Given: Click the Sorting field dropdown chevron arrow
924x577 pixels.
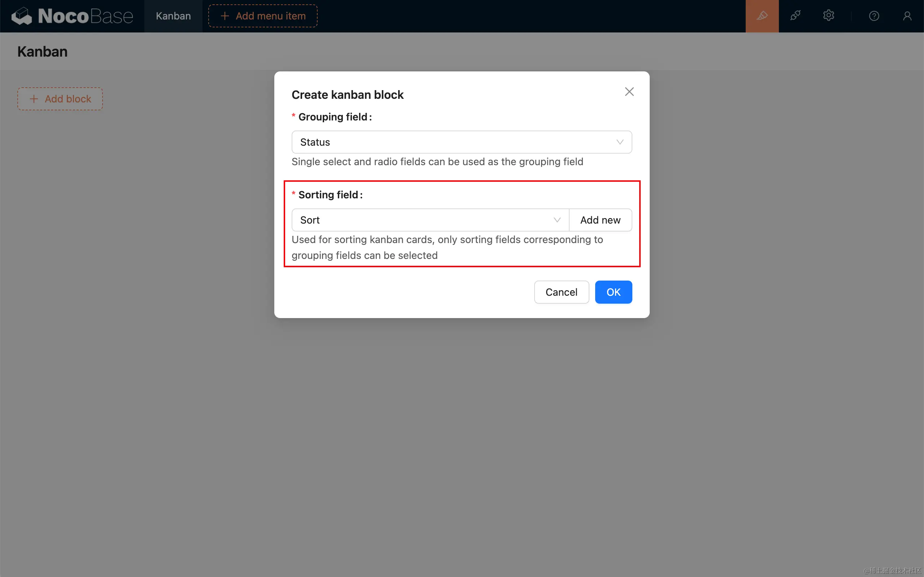Looking at the screenshot, I should [x=557, y=220].
